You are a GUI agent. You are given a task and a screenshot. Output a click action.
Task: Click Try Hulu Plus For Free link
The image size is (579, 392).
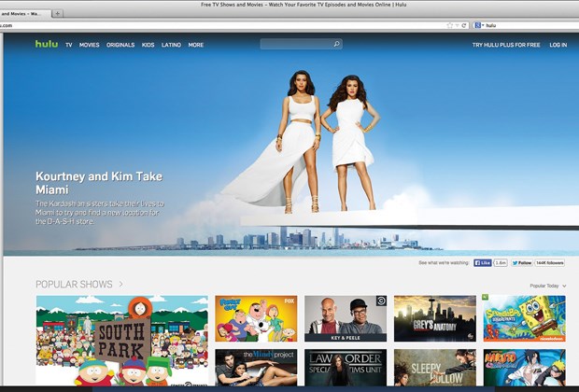[506, 45]
